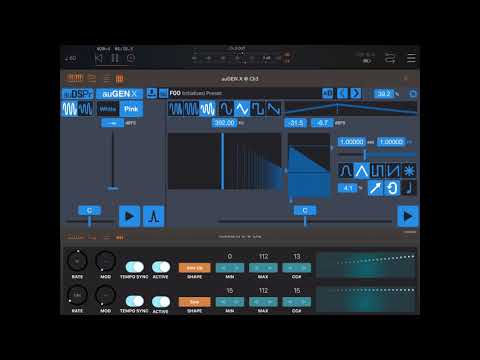This screenshot has height=360, width=480.
Task: Select the triangle oscillator waveform
Action: click(x=242, y=109)
